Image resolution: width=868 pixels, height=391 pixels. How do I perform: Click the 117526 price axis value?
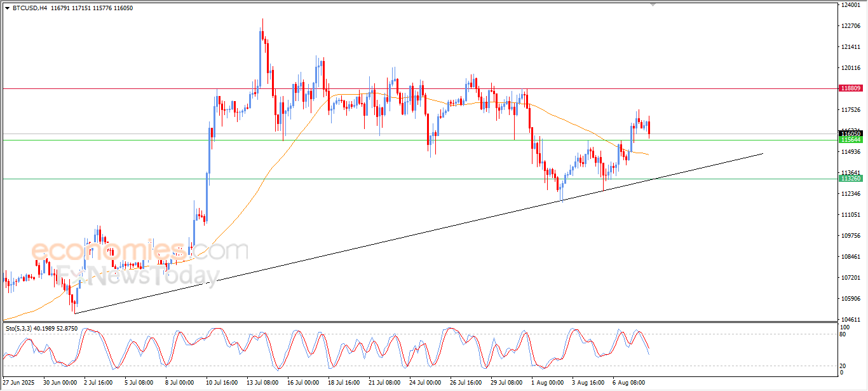pyautogui.click(x=850, y=110)
